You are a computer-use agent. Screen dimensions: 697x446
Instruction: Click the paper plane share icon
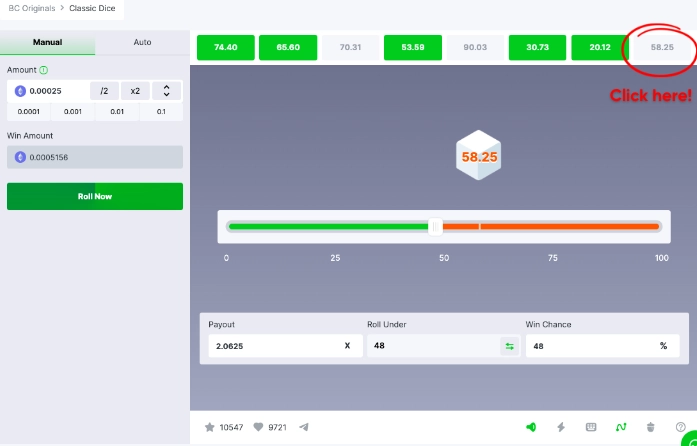(x=304, y=427)
